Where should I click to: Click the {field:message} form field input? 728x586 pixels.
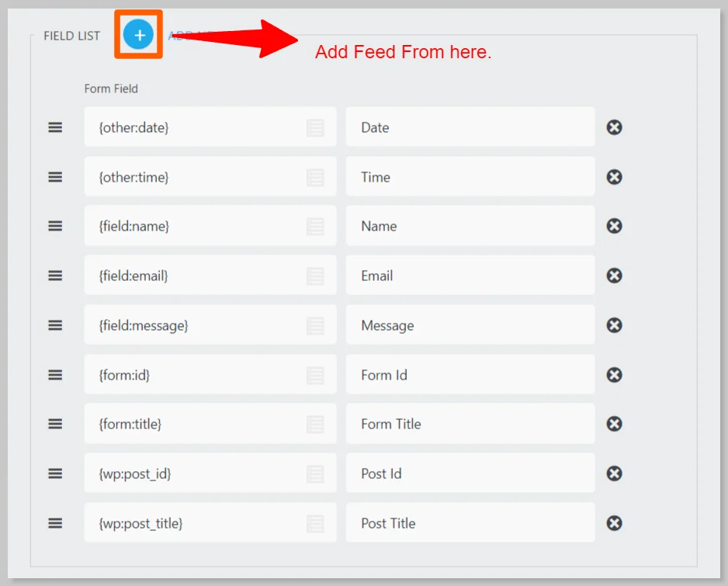click(194, 325)
